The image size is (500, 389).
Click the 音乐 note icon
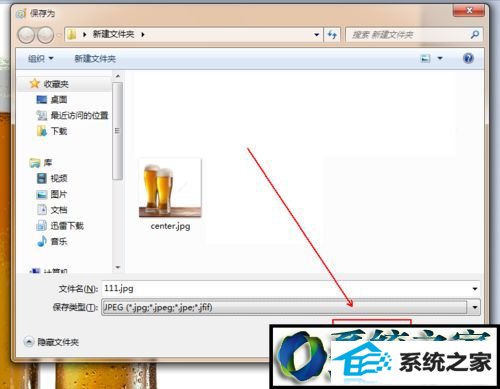42,241
